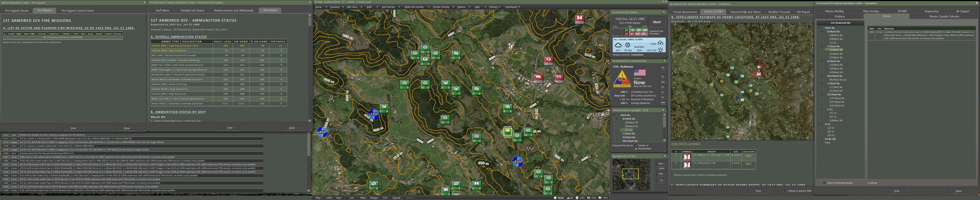The image size is (980, 200).
Task: Select the Resubordinate radio option
Action: [636, 148]
